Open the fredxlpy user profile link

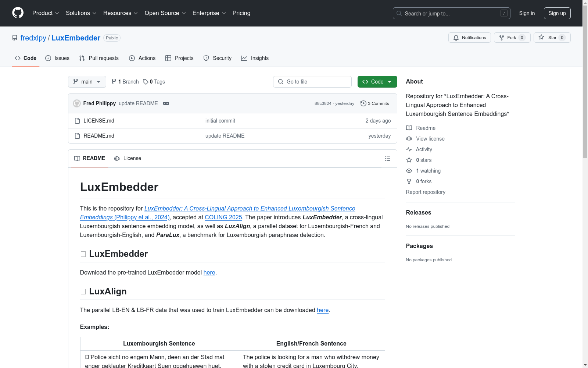click(x=33, y=38)
